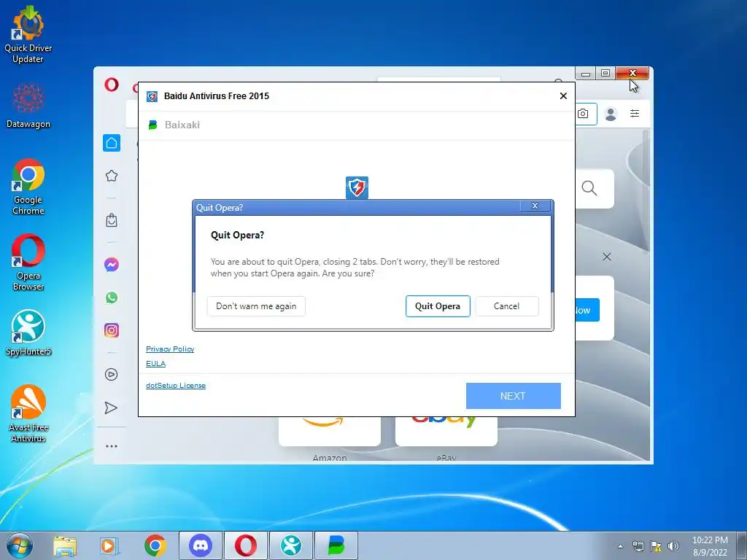
Task: Click the Opera start page search magnifier
Action: (x=589, y=188)
